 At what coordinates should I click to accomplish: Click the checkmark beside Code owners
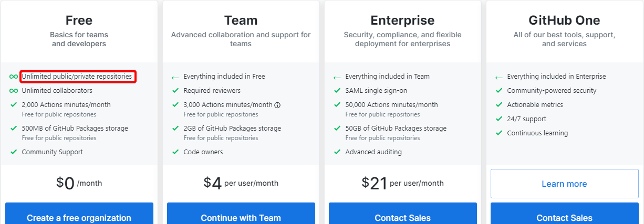(x=175, y=152)
